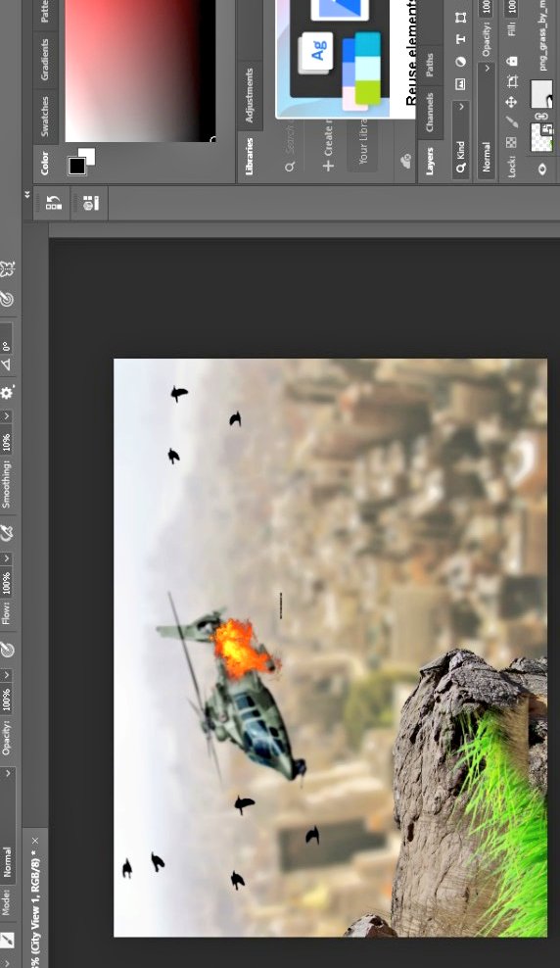Toggle the lock all padlock icon
The width and height of the screenshot is (560, 968).
click(511, 61)
